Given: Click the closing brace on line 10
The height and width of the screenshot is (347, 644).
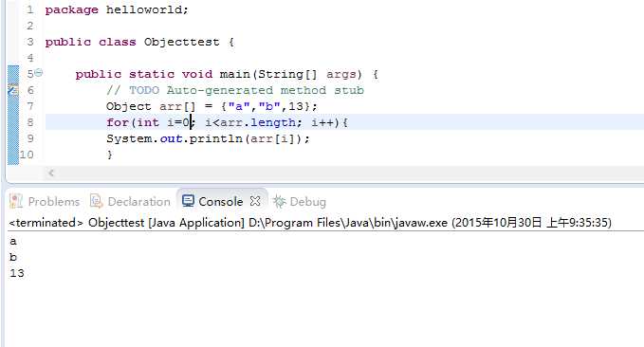Looking at the screenshot, I should click(x=109, y=155).
